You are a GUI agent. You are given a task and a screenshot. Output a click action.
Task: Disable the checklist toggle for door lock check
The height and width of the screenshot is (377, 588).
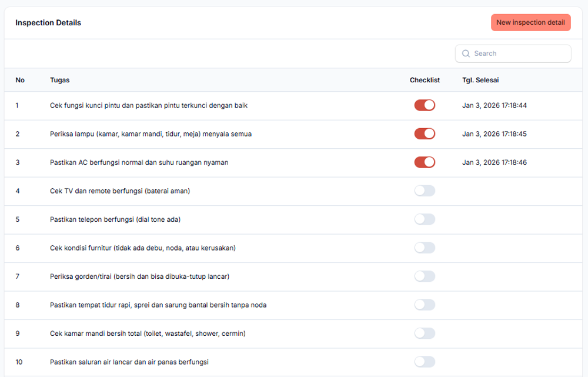[x=425, y=105]
